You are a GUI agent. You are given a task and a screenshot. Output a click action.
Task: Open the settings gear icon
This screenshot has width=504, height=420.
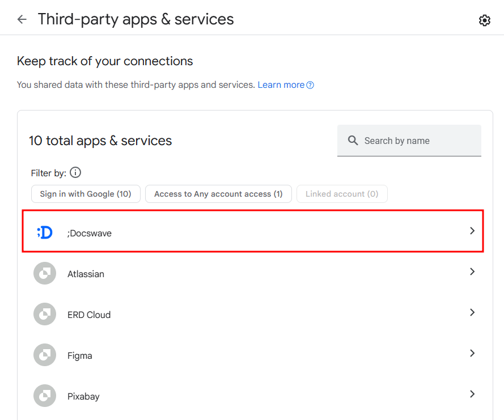pos(484,20)
